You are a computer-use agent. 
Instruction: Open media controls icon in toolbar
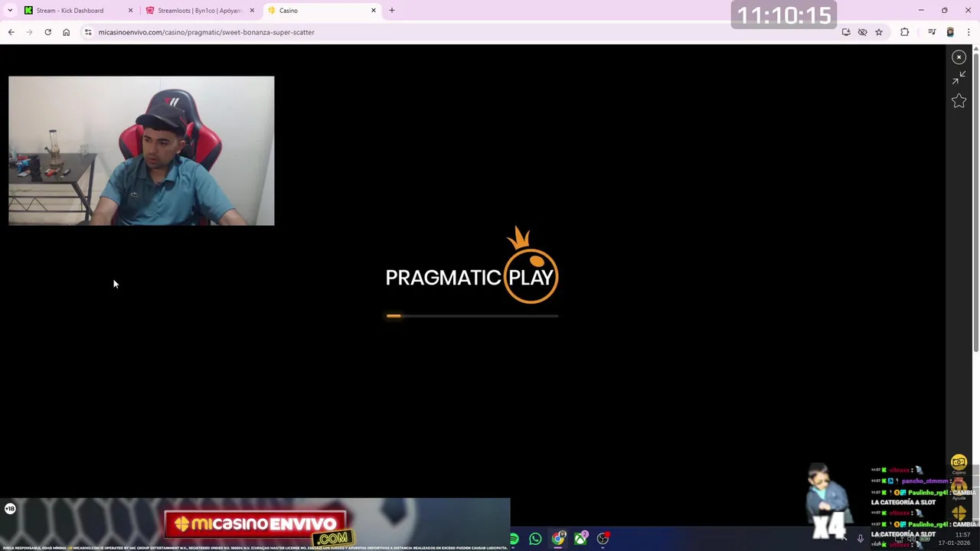coord(932,32)
